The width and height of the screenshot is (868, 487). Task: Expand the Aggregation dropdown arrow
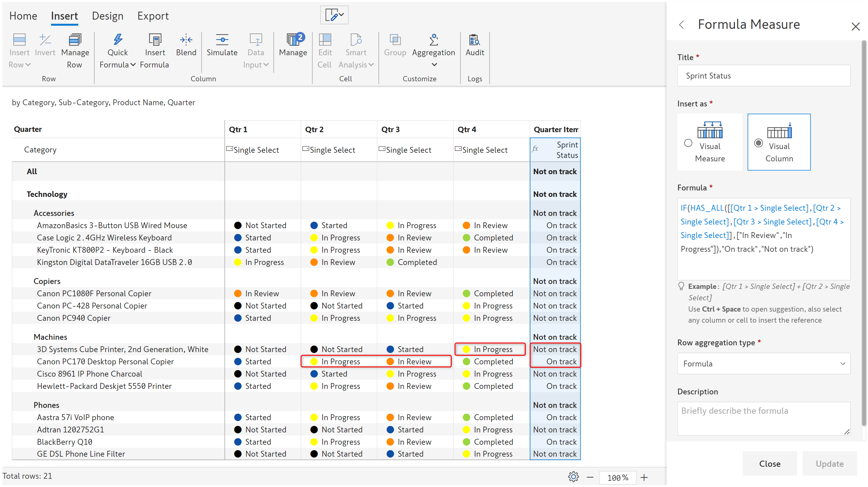(434, 64)
